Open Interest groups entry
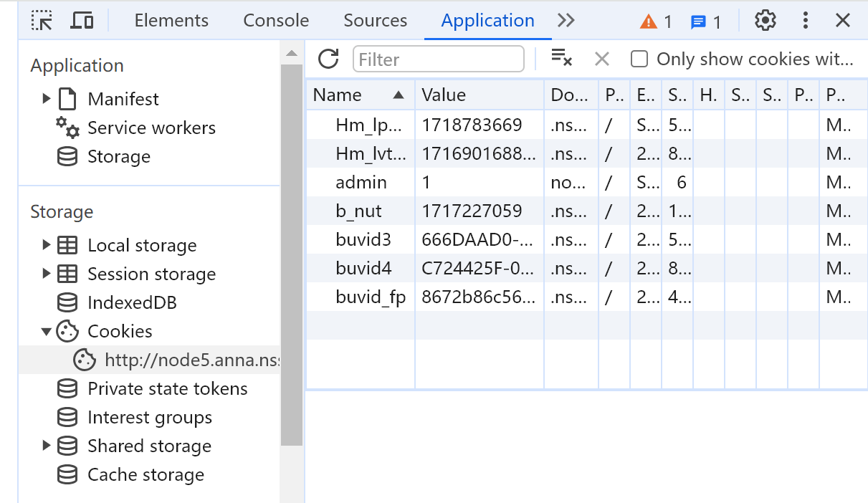 (150, 417)
